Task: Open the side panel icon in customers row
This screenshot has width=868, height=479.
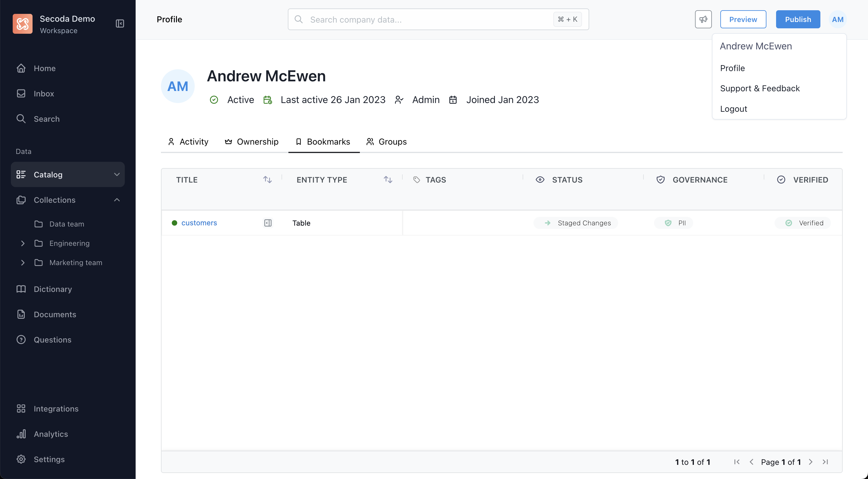Action: pyautogui.click(x=268, y=223)
